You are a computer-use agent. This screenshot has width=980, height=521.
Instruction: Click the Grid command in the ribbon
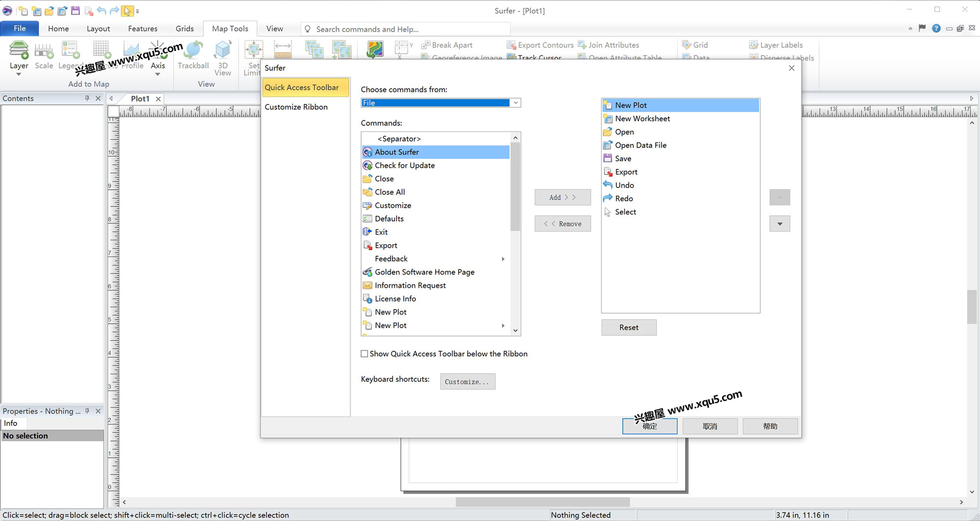[x=695, y=45]
